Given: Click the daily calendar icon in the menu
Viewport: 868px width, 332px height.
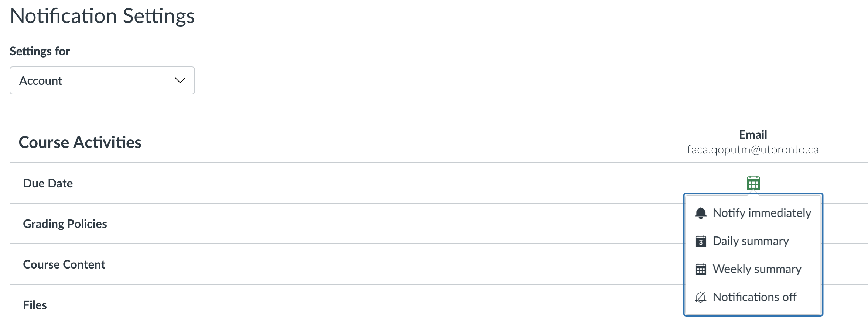Looking at the screenshot, I should click(700, 241).
